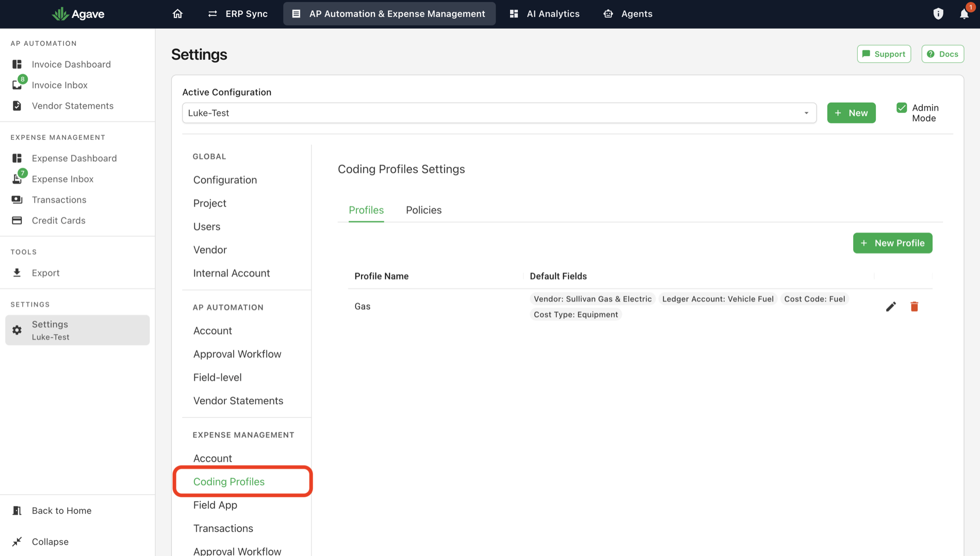Open Global Configuration settings
The width and height of the screenshot is (980, 556).
(225, 180)
